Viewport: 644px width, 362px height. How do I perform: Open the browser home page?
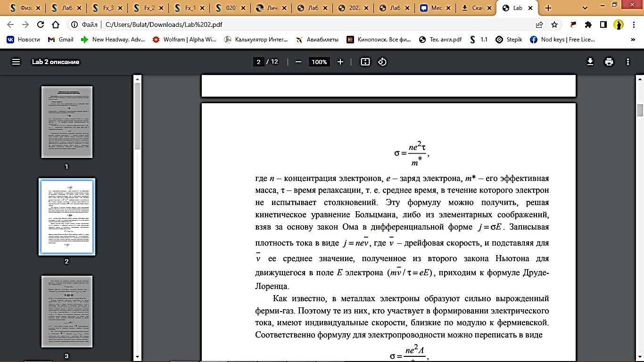(56, 25)
